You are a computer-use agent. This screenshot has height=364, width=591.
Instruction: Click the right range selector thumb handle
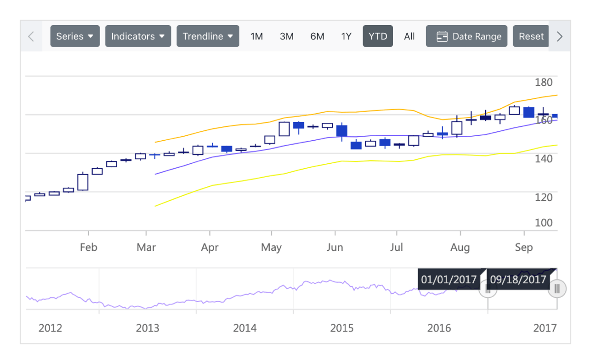[x=557, y=289]
